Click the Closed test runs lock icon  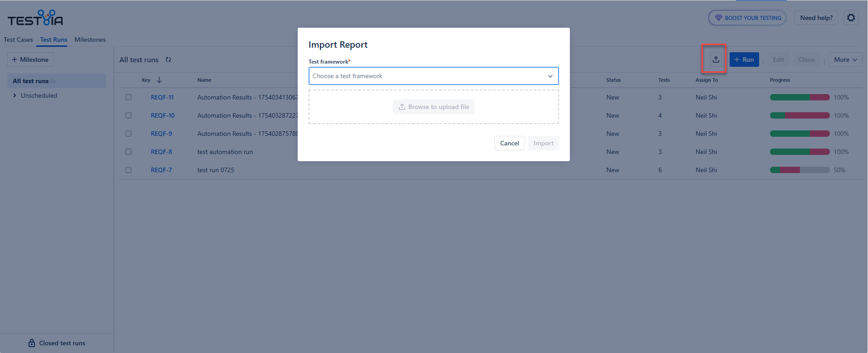coord(32,343)
